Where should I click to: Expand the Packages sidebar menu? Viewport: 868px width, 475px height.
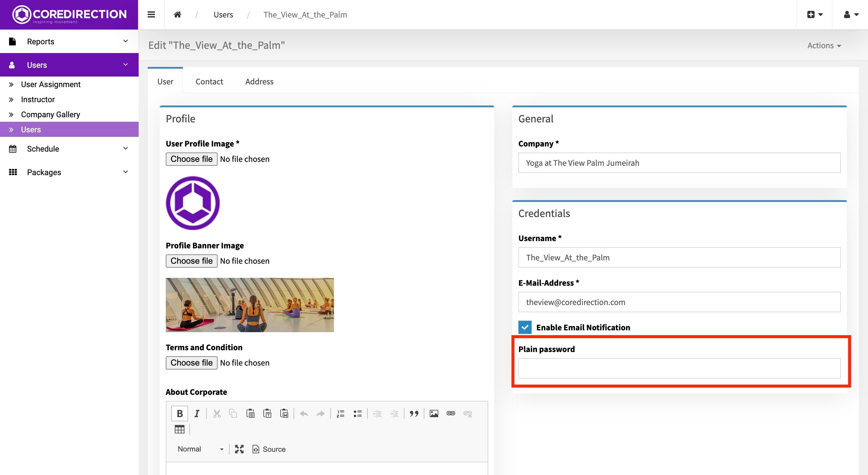pyautogui.click(x=69, y=172)
